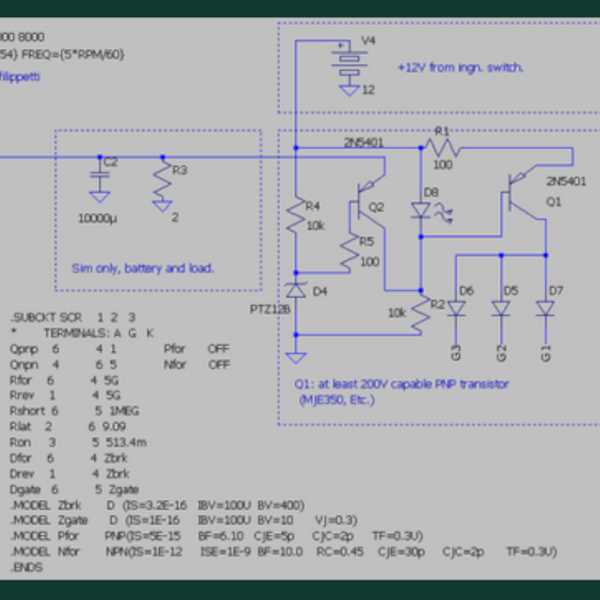Select the 'Rlat 2 6 9.09' netlist line
The height and width of the screenshot is (600, 600).
click(x=68, y=426)
